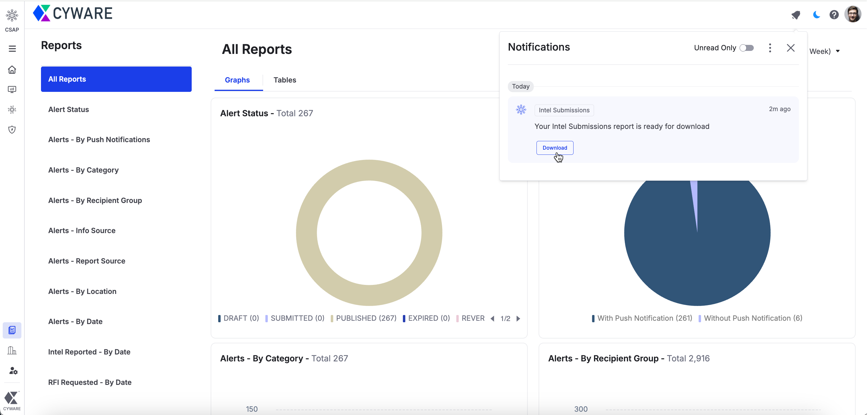Download the Intel Submissions report
This screenshot has height=415, width=868.
[555, 148]
